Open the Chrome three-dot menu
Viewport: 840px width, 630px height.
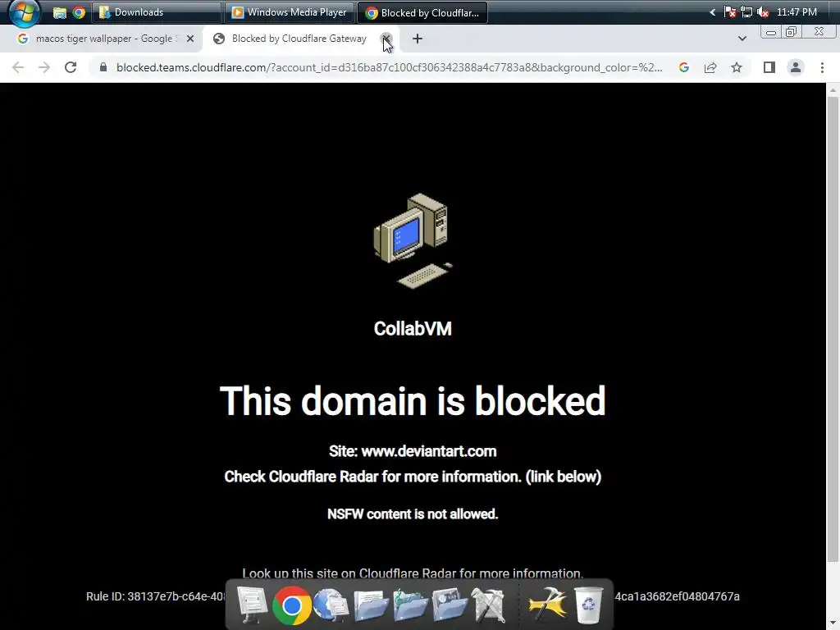tap(822, 67)
